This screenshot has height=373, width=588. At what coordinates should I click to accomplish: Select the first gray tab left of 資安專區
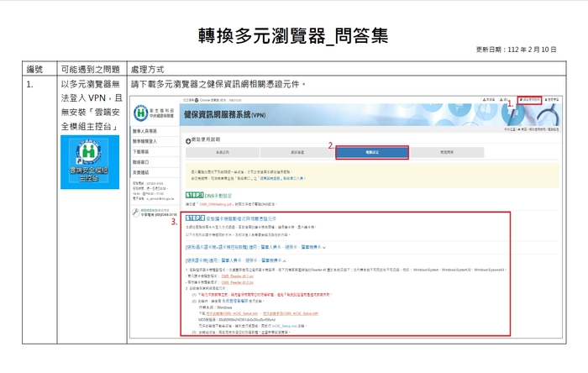coord(223,153)
